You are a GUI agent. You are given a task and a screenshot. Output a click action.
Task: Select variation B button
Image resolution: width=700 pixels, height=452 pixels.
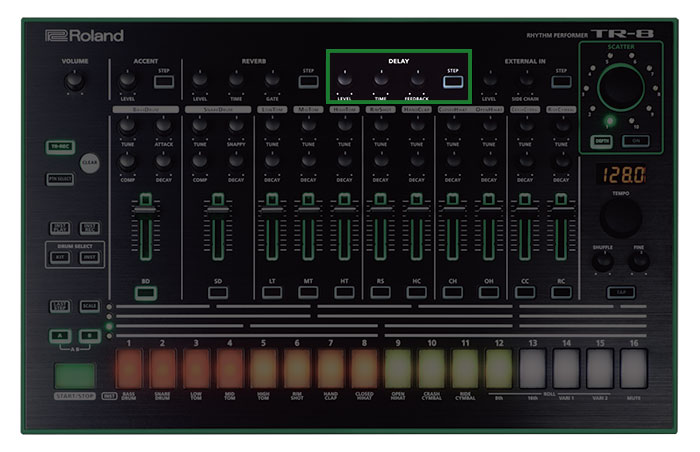(90, 336)
